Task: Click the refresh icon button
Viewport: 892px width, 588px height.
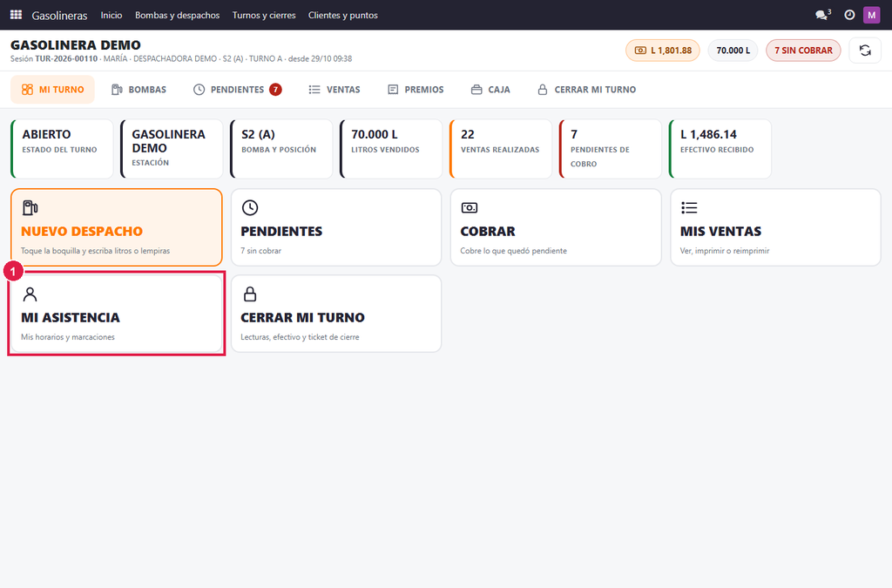Action: [865, 51]
